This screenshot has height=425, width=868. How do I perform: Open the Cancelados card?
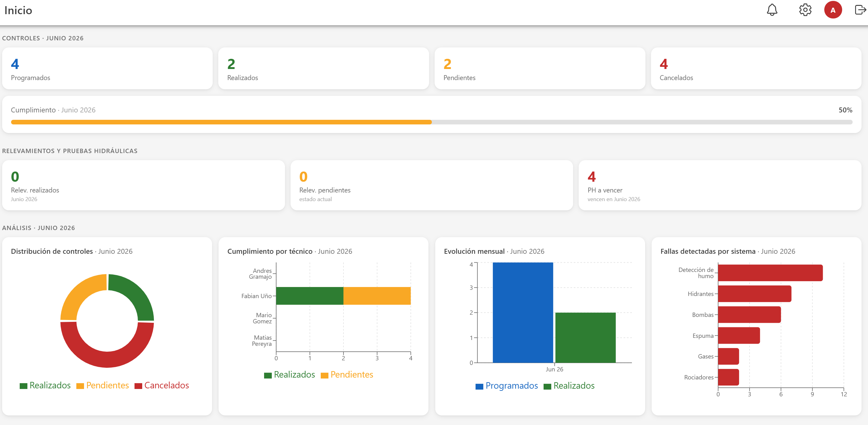(756, 68)
